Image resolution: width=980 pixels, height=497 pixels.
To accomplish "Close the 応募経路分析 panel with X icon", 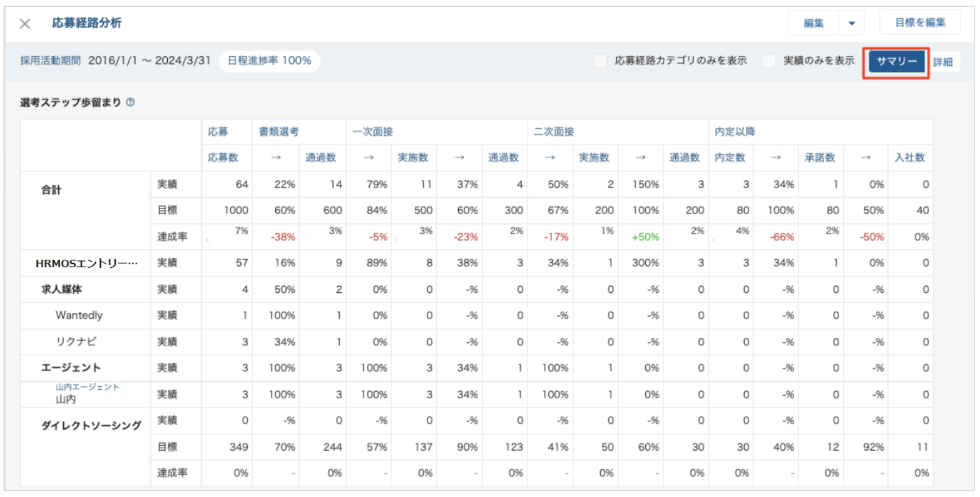I will tap(25, 24).
